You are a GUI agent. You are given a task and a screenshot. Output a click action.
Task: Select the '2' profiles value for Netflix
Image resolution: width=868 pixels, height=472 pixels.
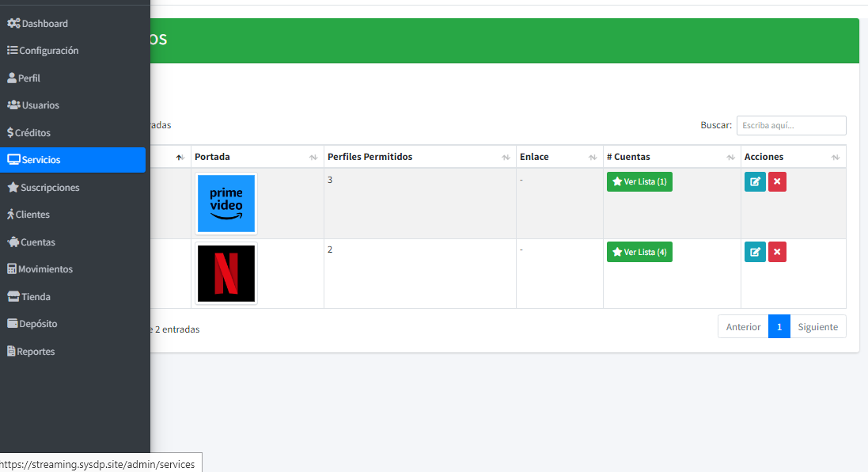pos(330,249)
